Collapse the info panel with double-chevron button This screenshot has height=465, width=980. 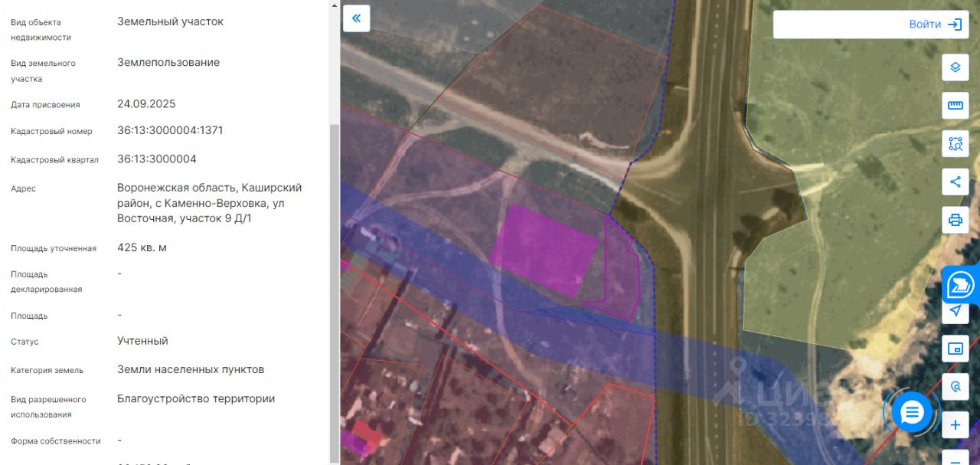click(357, 18)
